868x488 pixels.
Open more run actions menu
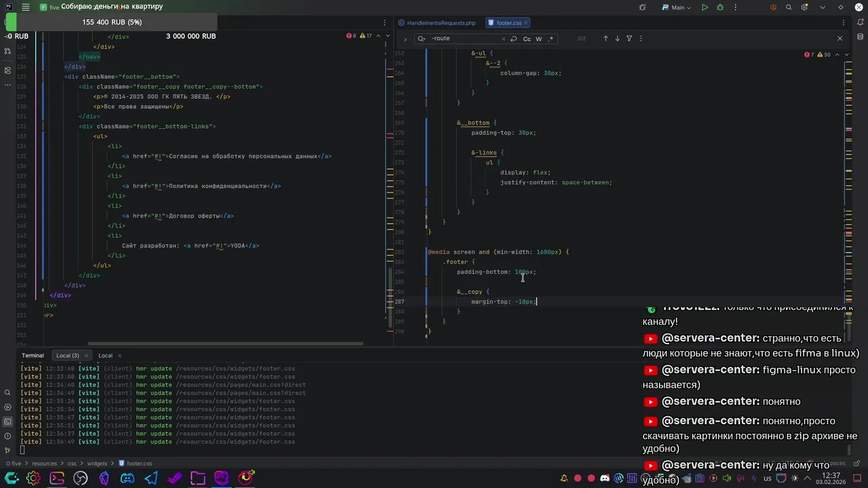pyautogui.click(x=735, y=7)
